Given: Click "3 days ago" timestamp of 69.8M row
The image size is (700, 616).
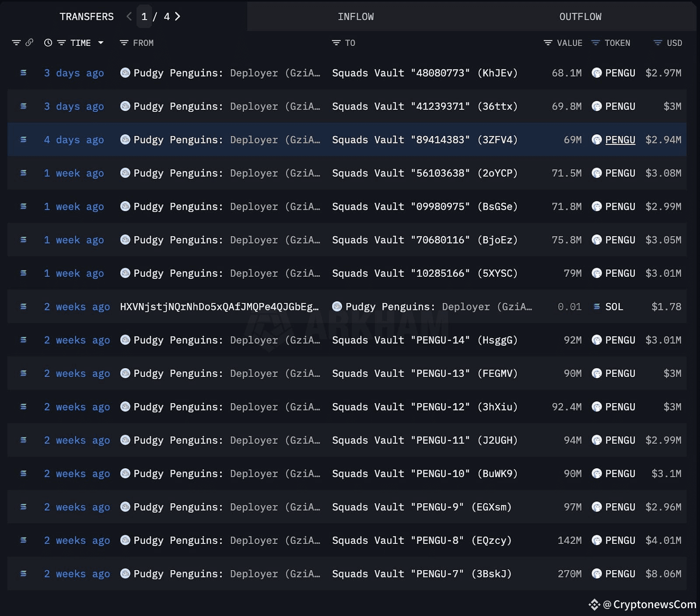Looking at the screenshot, I should tap(74, 106).
